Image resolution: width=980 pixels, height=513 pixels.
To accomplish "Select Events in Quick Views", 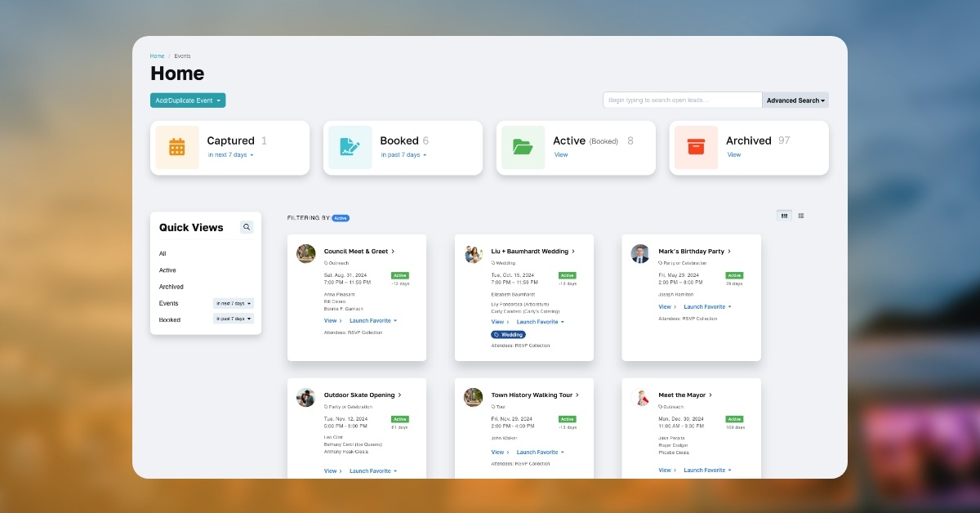I will [168, 303].
